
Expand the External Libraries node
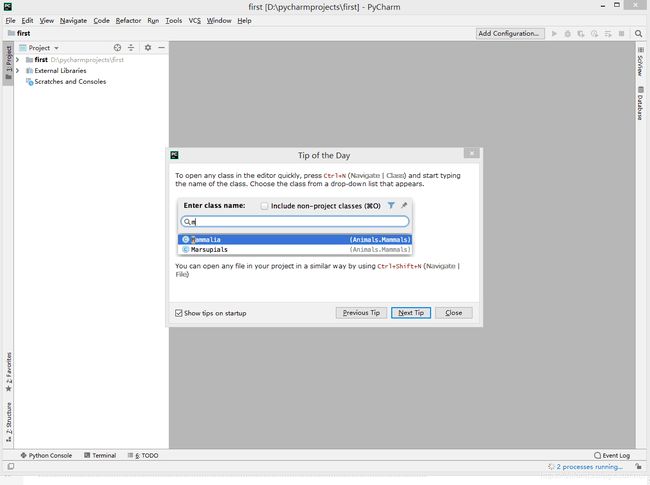pyautogui.click(x=17, y=71)
